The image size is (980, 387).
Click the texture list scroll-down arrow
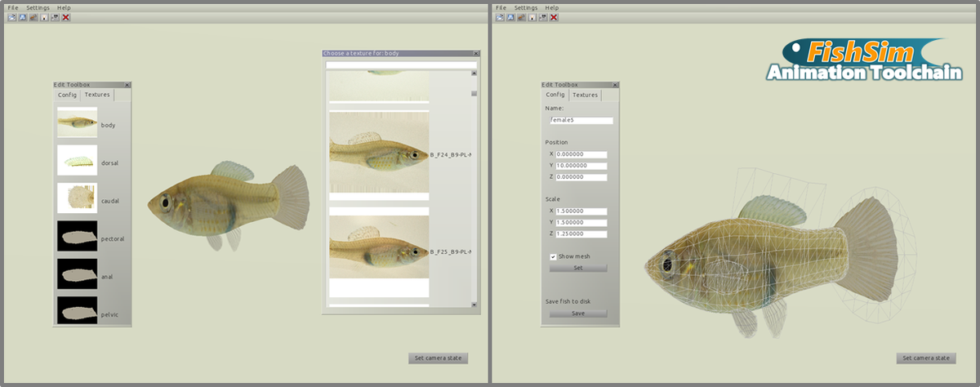474,303
